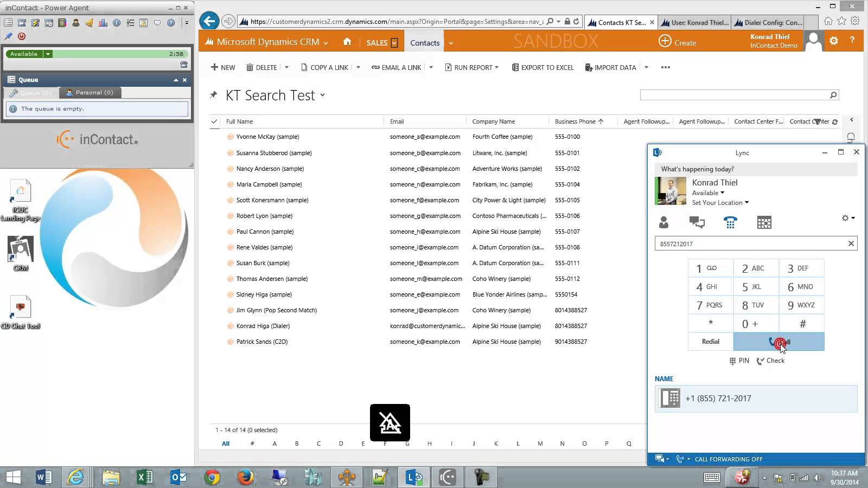Open the Available status dropdown arrow in Power Agent
This screenshot has width=868, height=488.
48,54
